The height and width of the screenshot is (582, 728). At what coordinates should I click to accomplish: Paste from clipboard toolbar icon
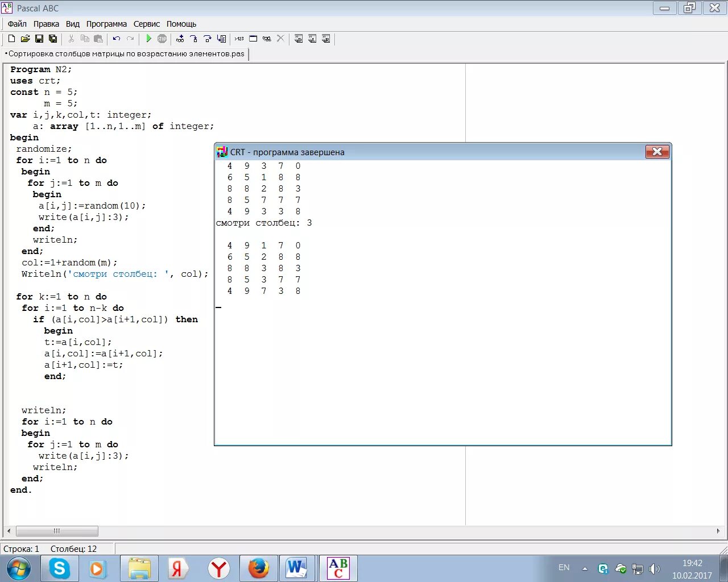coord(98,39)
